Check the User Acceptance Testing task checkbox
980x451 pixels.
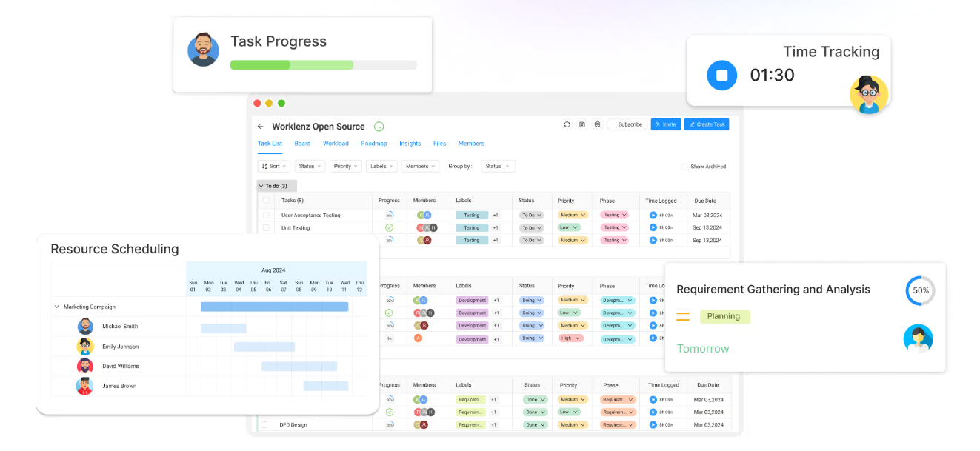coord(266,216)
